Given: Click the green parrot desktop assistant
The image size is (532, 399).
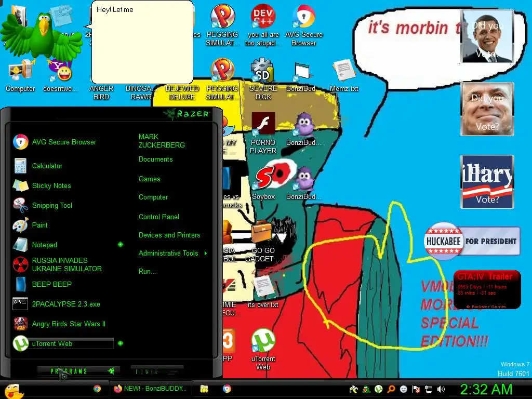Looking at the screenshot, I should click(x=41, y=37).
